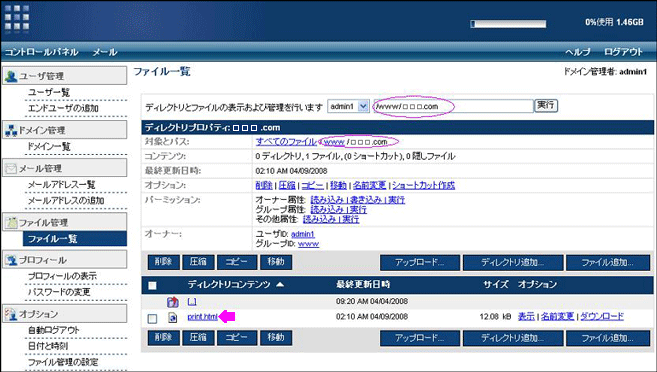
Task: Click the upper ファイル追加... button
Action: tap(608, 263)
